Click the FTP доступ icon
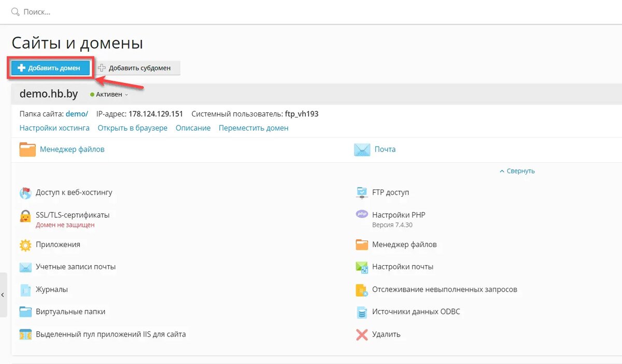 (362, 193)
